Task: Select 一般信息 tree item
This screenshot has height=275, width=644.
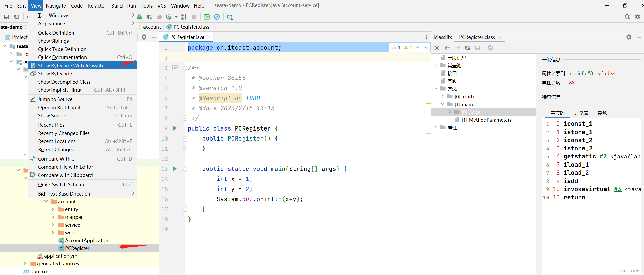Action: [457, 58]
